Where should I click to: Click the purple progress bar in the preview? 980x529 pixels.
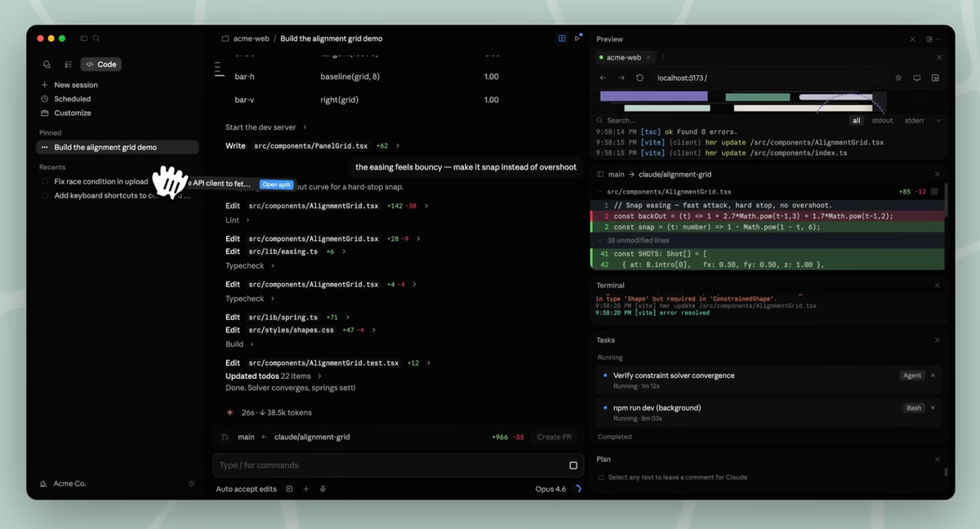click(x=653, y=96)
